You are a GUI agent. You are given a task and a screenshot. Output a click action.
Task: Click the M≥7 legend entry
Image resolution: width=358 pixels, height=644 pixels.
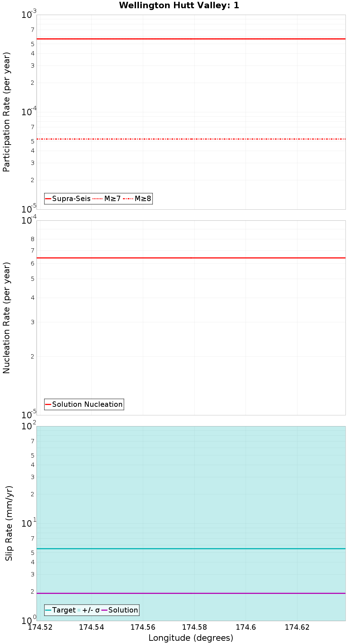click(106, 199)
